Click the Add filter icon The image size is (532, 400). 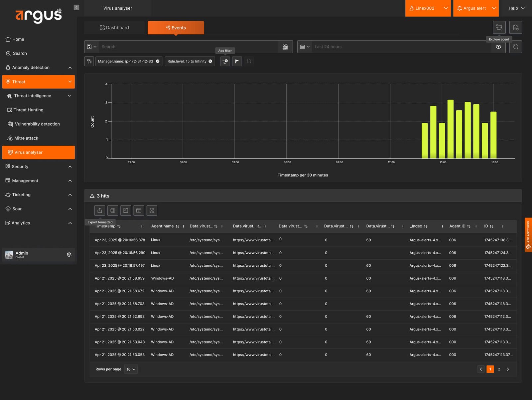tap(225, 61)
